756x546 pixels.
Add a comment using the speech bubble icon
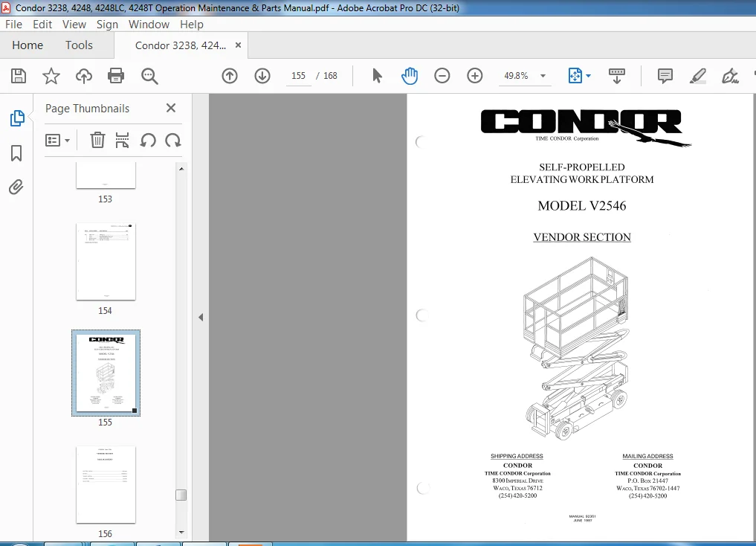click(665, 76)
